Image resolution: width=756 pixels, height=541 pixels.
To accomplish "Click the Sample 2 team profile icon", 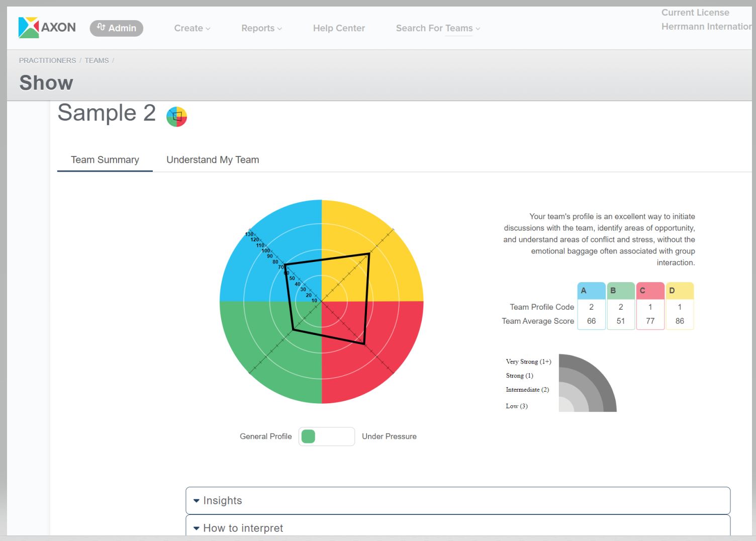I will pyautogui.click(x=176, y=117).
